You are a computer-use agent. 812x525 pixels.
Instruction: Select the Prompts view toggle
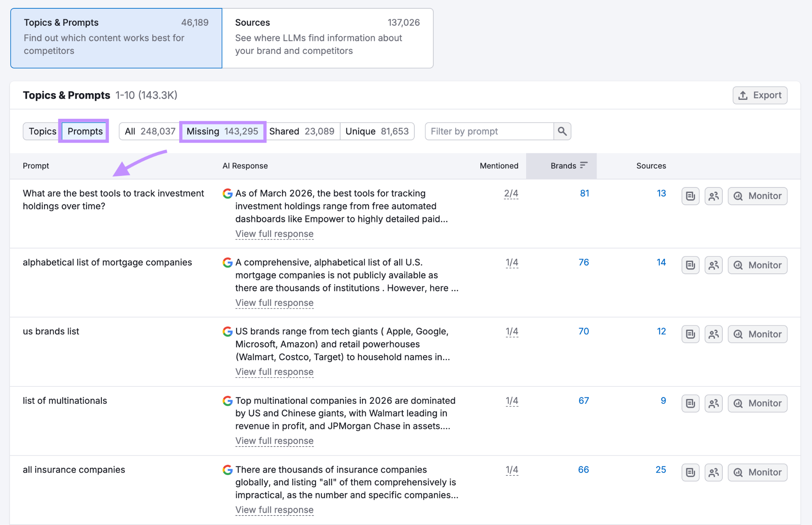tap(85, 131)
